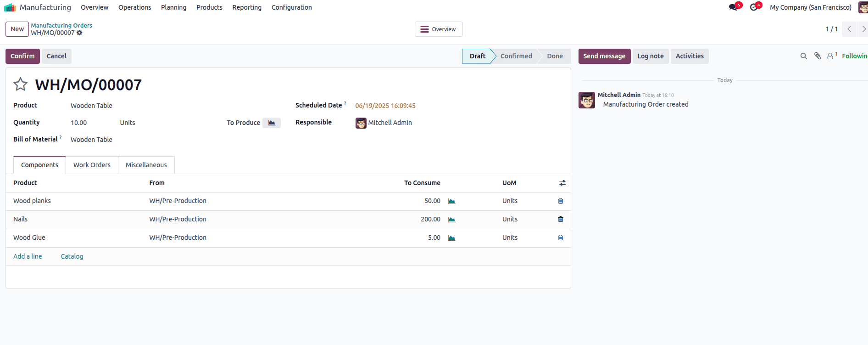Add a line to components
The height and width of the screenshot is (345, 868).
[28, 256]
